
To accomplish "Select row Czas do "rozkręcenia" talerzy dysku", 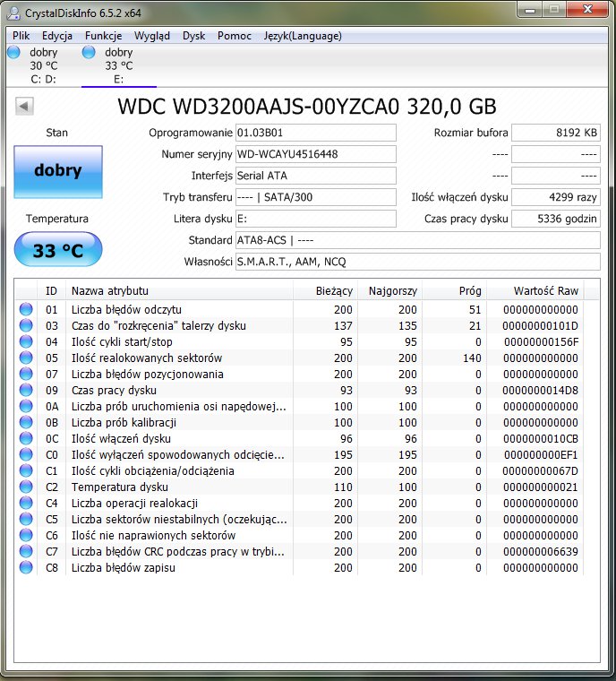I will coord(300,326).
